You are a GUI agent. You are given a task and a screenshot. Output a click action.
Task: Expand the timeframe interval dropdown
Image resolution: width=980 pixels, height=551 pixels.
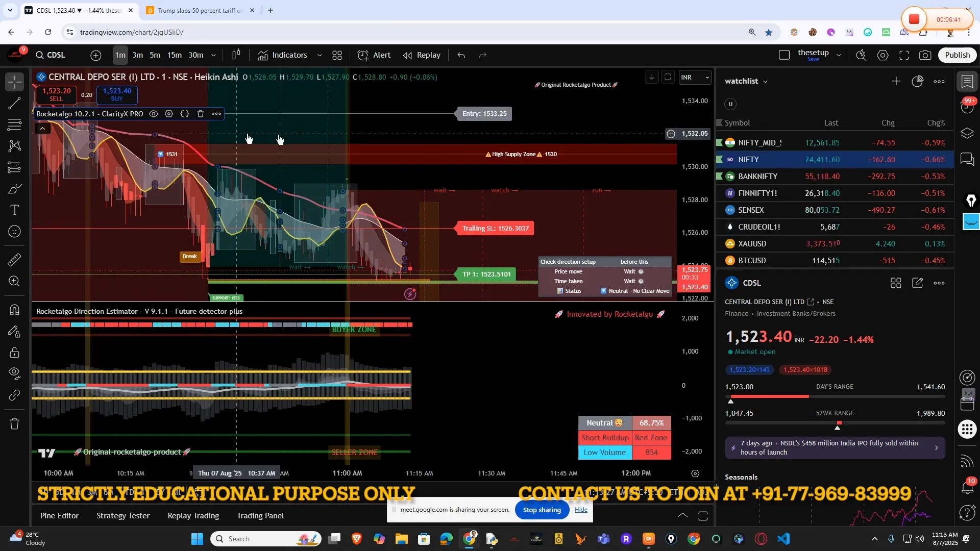pyautogui.click(x=213, y=55)
